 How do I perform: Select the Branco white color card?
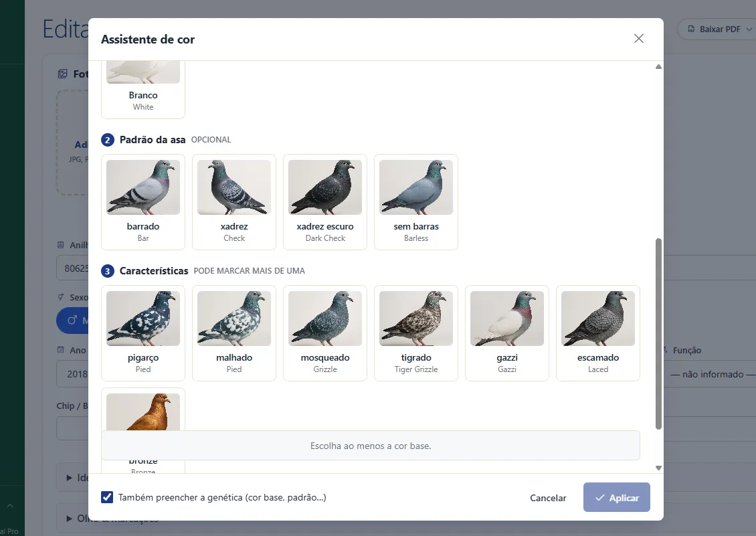pos(143,90)
